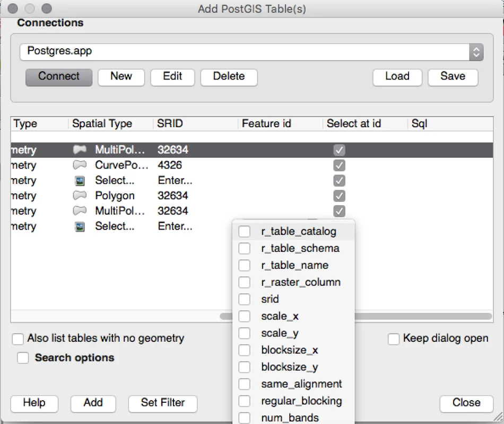
Task: Tick r_table_catalog in the dropdown list
Action: point(245,232)
